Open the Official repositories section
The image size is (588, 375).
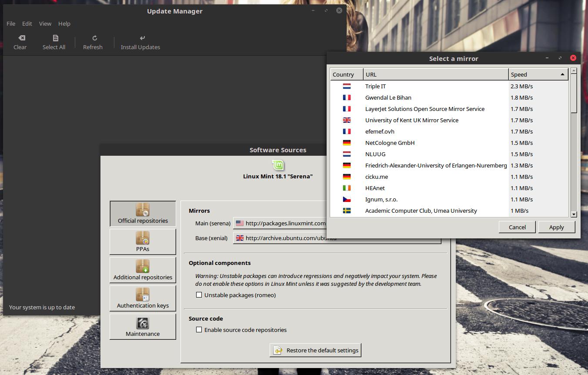[x=143, y=214]
